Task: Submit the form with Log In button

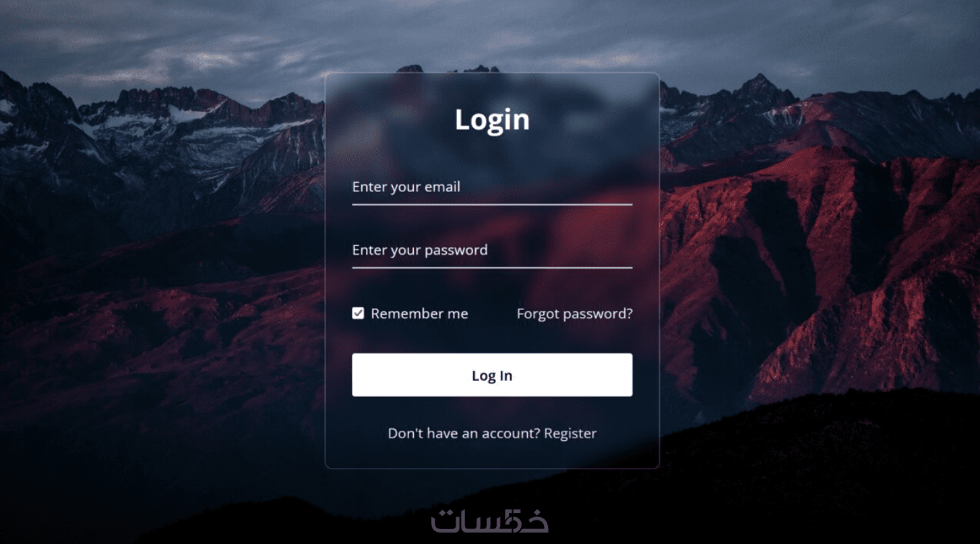Action: point(492,375)
